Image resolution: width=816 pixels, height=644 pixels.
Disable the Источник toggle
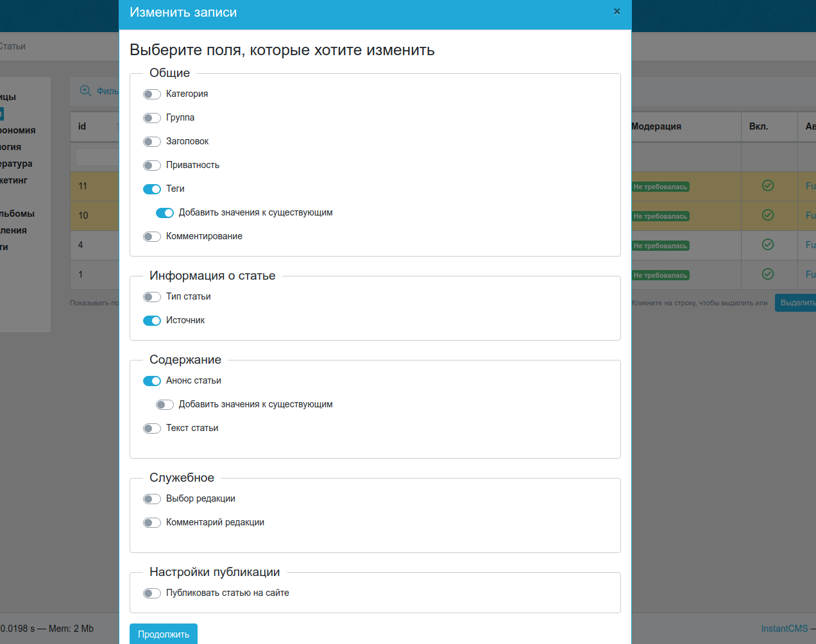pos(152,320)
